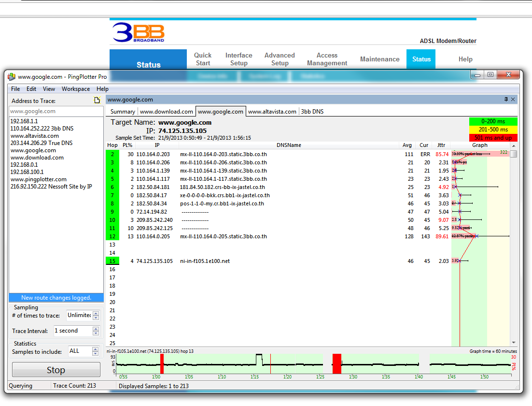The width and height of the screenshot is (532, 406).
Task: Click the red 501 ms and up swatch
Action: pyautogui.click(x=493, y=138)
